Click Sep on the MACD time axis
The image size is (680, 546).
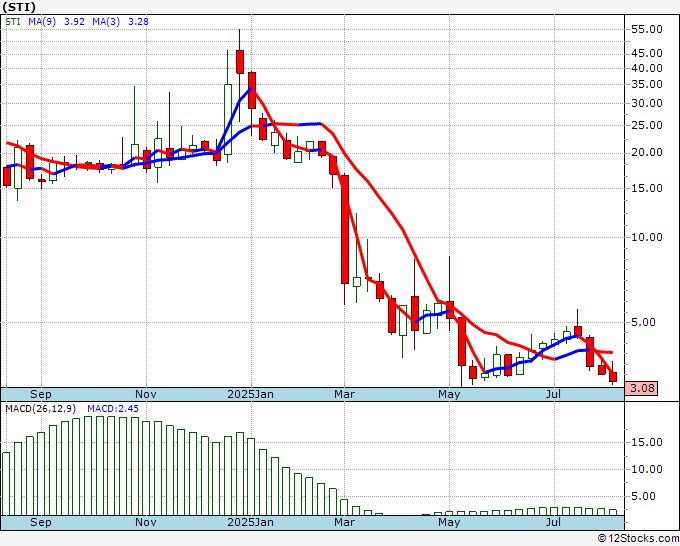[41, 522]
